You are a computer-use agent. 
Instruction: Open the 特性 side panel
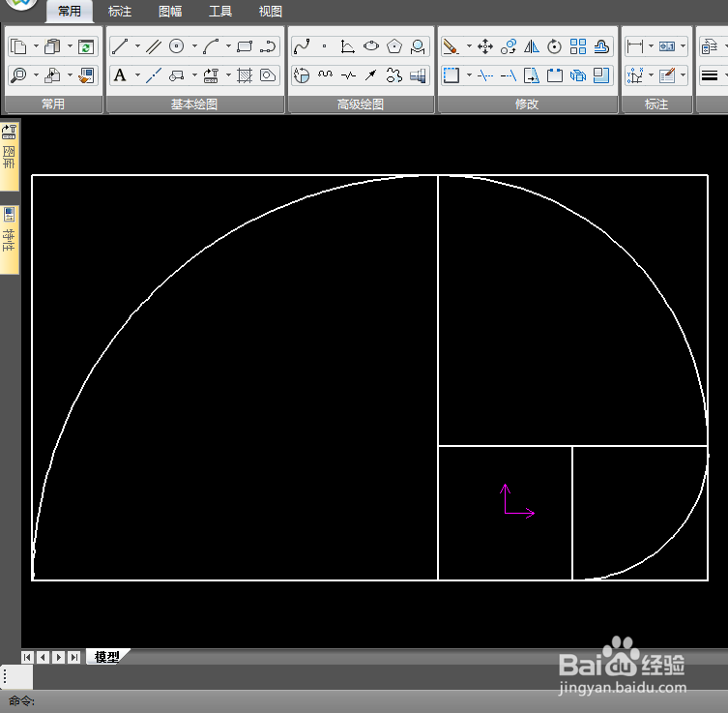coord(10,240)
